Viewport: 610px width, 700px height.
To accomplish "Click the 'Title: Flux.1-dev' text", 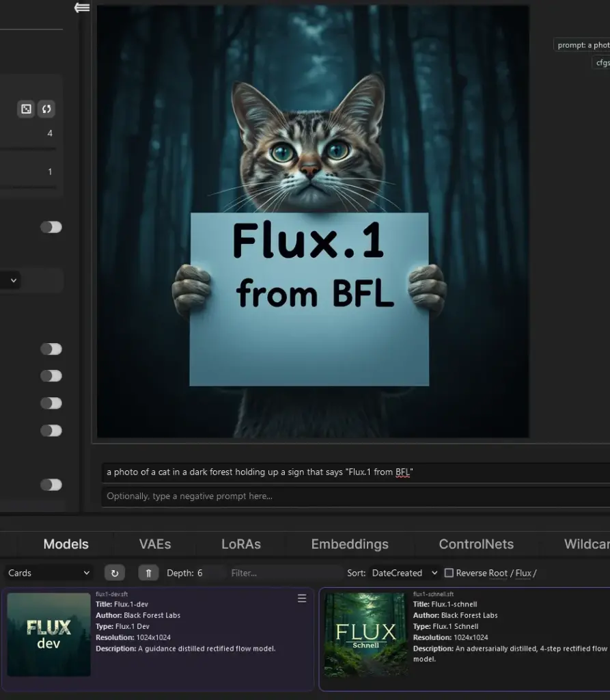I will point(122,604).
